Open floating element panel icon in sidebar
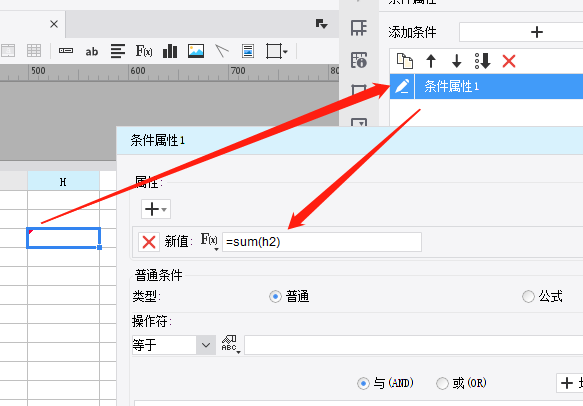The width and height of the screenshot is (583, 406). tap(359, 90)
